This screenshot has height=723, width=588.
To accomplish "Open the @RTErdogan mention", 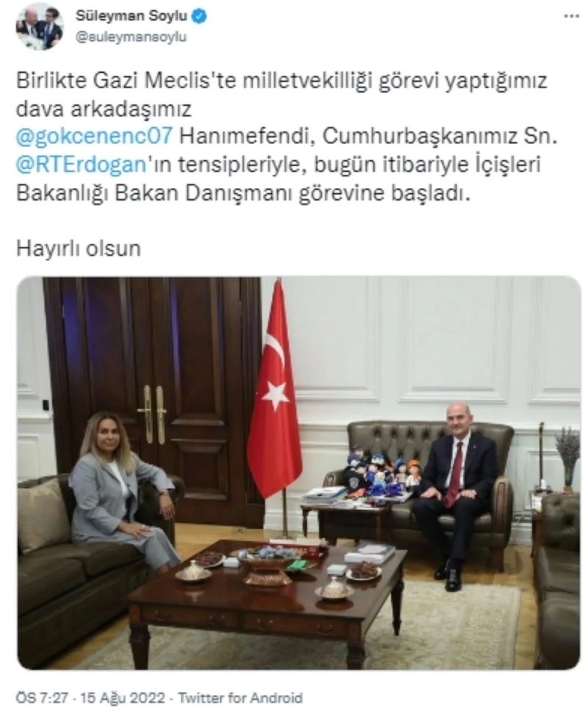I will (x=81, y=165).
